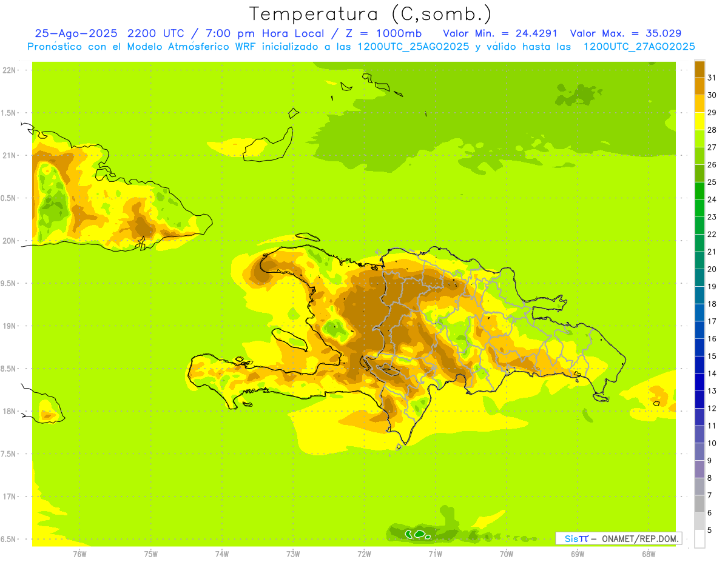The image size is (728, 562).
Task: Click the legend value '22'
Action: click(x=712, y=234)
